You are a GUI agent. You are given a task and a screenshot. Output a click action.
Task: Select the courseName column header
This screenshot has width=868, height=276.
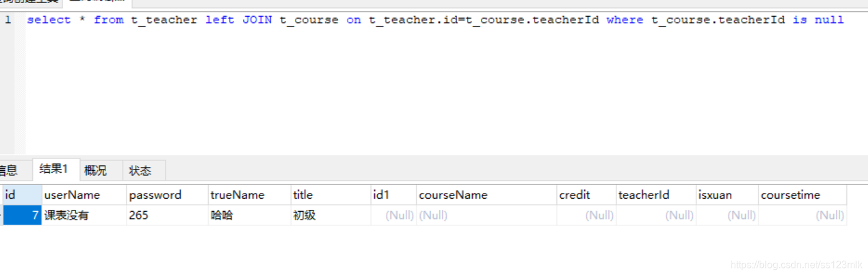pyautogui.click(x=486, y=195)
